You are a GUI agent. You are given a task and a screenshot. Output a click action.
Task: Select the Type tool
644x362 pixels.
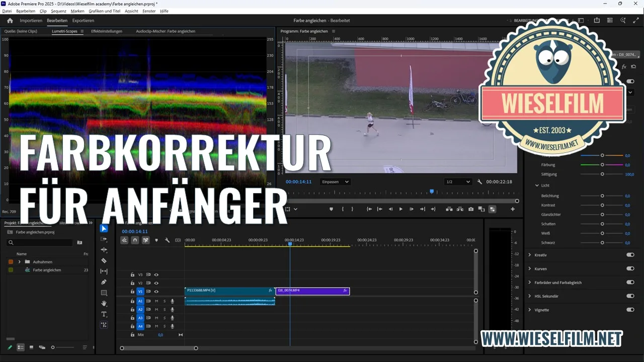104,314
